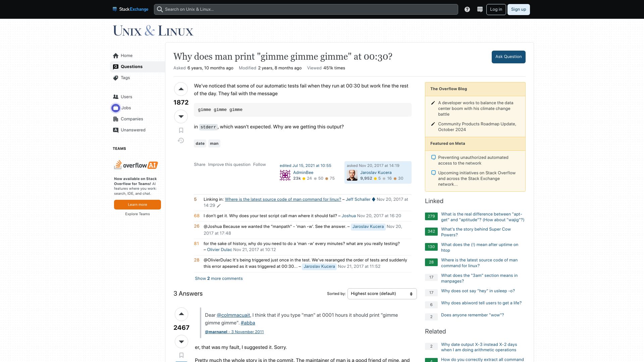This screenshot has height=362, width=644.
Task: Open Jobs in the left sidebar
Action: point(137,108)
